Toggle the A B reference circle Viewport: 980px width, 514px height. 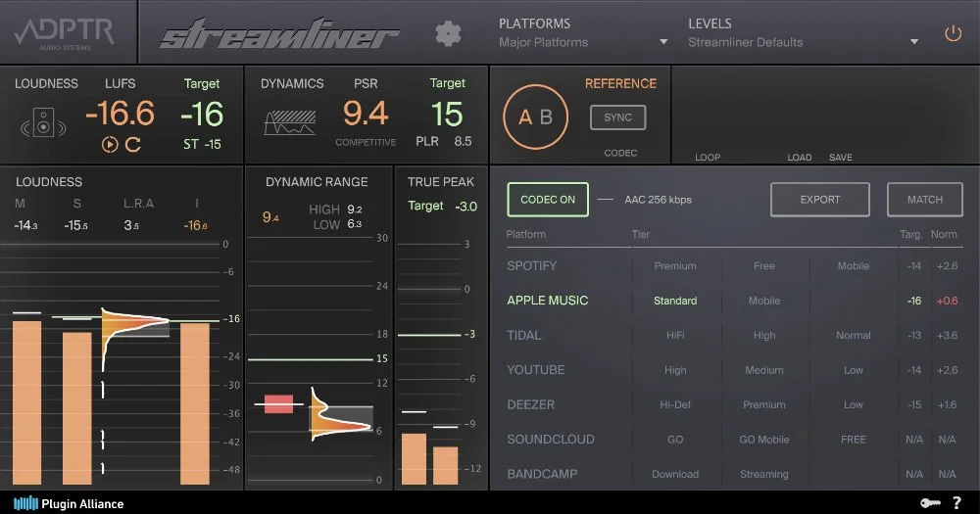[x=536, y=117]
